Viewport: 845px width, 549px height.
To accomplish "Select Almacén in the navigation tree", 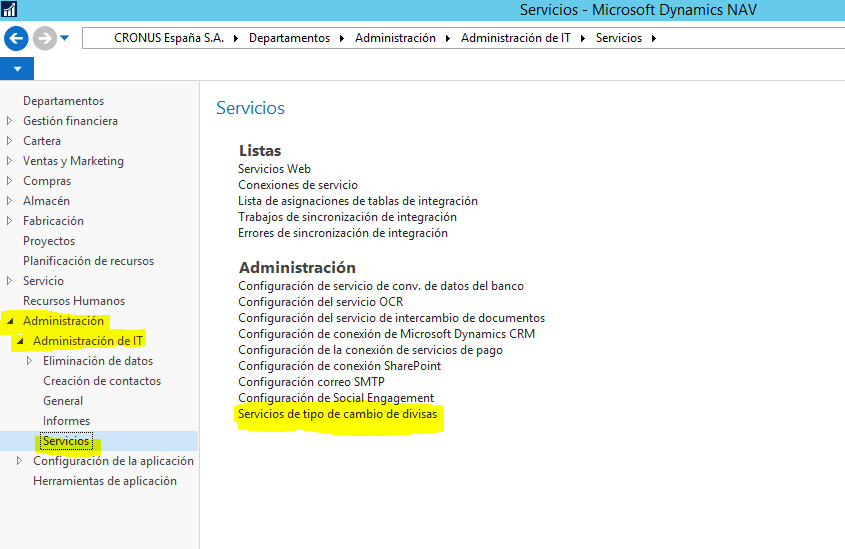I will click(x=46, y=201).
